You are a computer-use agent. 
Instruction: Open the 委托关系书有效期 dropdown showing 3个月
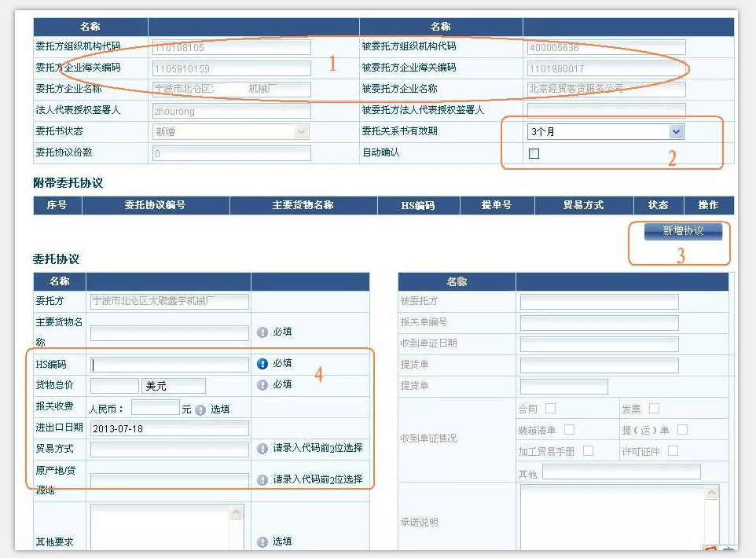[x=606, y=132]
